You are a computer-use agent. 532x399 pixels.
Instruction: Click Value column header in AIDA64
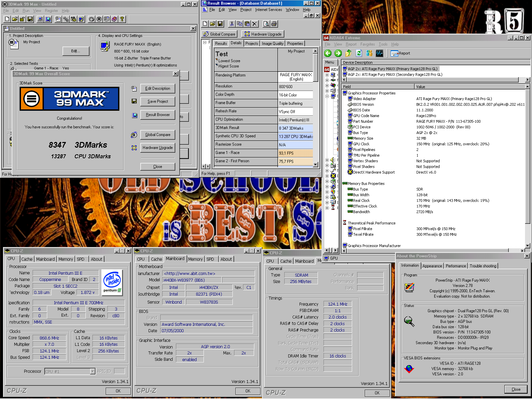pyautogui.click(x=469, y=87)
